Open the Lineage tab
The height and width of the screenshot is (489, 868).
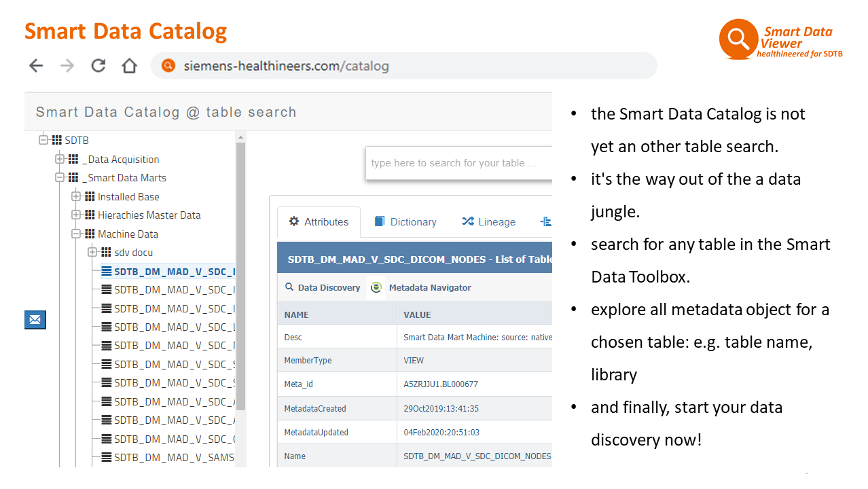[x=489, y=222]
